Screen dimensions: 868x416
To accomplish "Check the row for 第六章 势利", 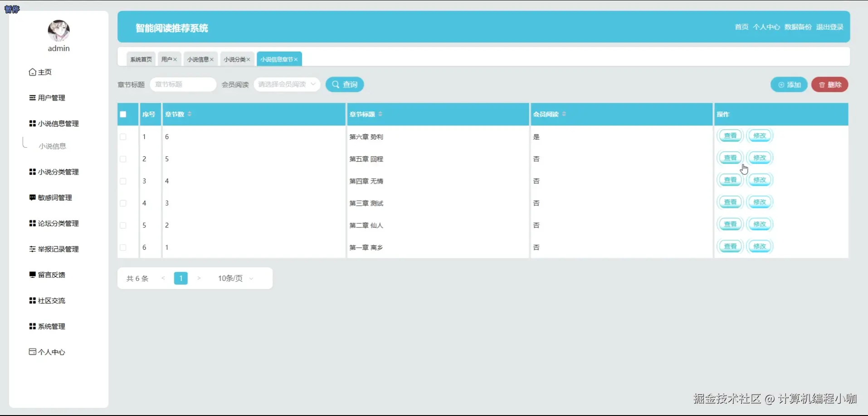I will pos(123,137).
